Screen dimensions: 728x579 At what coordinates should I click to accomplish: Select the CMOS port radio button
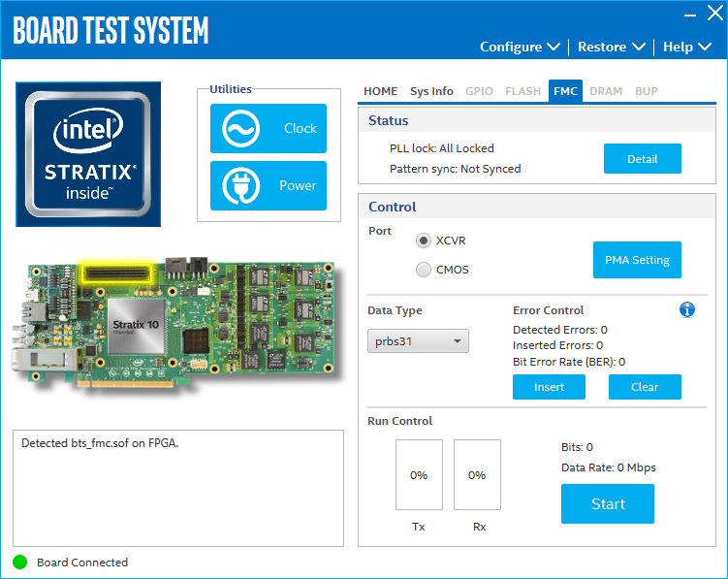(x=424, y=270)
